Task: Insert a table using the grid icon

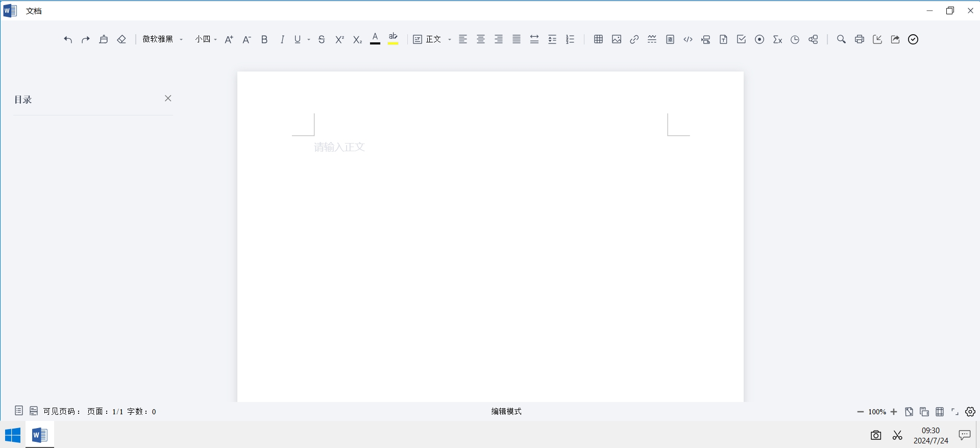Action: click(598, 39)
